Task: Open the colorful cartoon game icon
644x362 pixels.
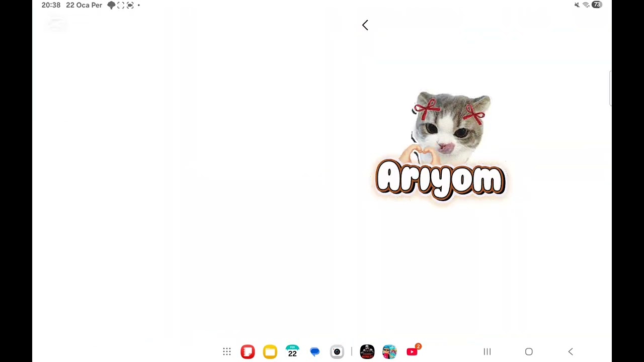Action: pyautogui.click(x=389, y=351)
